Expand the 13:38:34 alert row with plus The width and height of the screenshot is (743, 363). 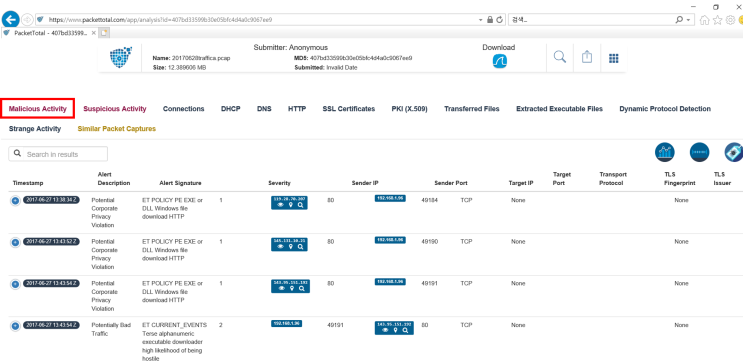(x=15, y=200)
